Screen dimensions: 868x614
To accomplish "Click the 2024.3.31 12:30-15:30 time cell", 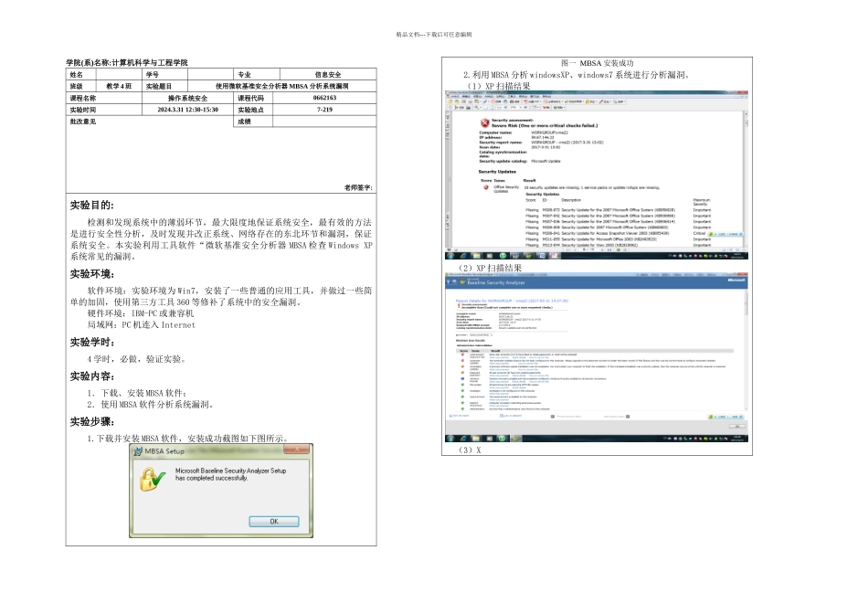I will [x=187, y=110].
